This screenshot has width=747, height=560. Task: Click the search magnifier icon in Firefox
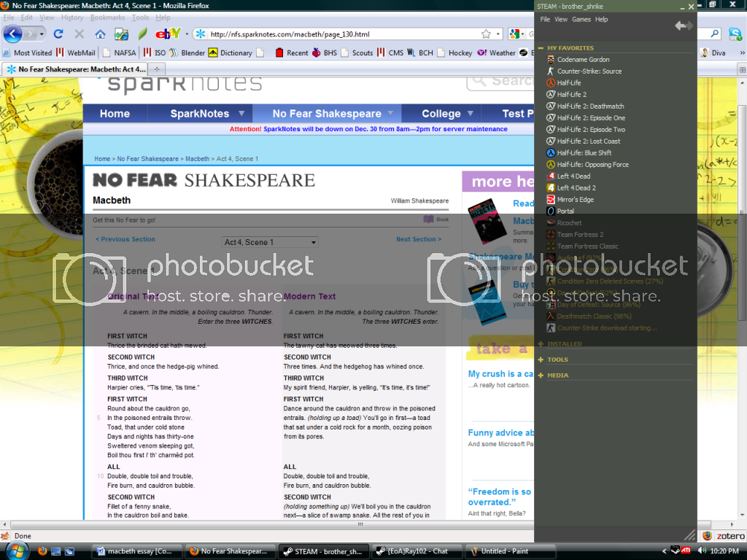tap(715, 34)
